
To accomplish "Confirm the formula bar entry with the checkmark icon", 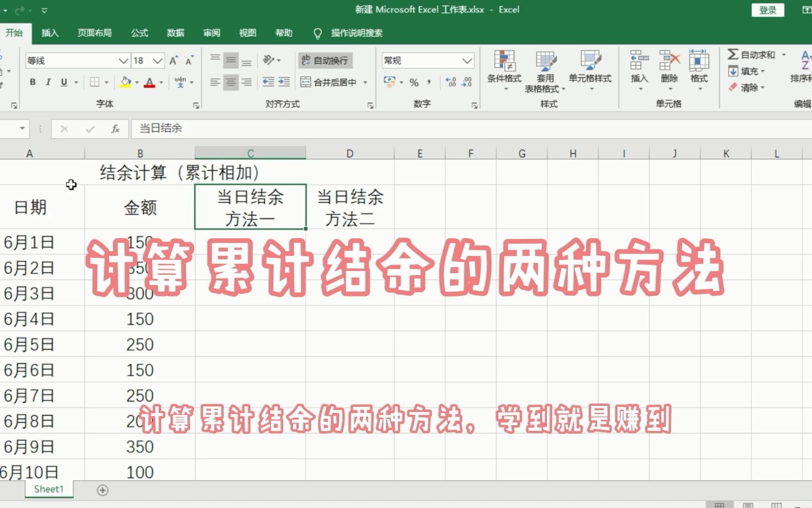I will [90, 128].
